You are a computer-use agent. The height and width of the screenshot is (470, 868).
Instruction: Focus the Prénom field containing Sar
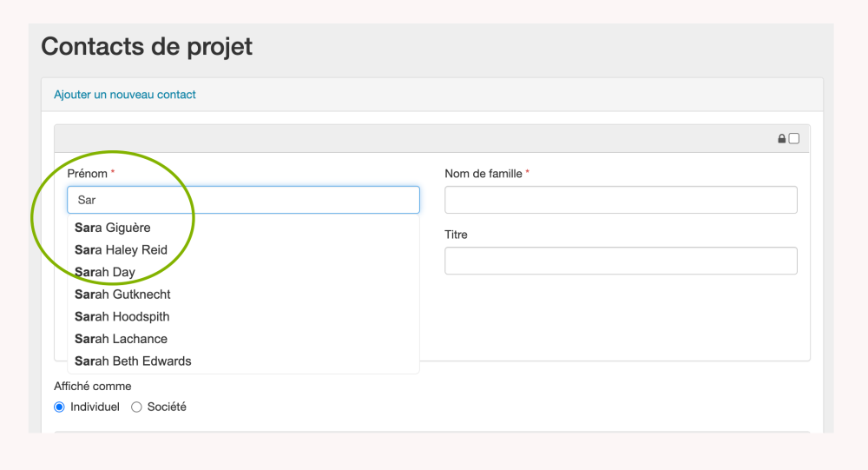pos(243,200)
